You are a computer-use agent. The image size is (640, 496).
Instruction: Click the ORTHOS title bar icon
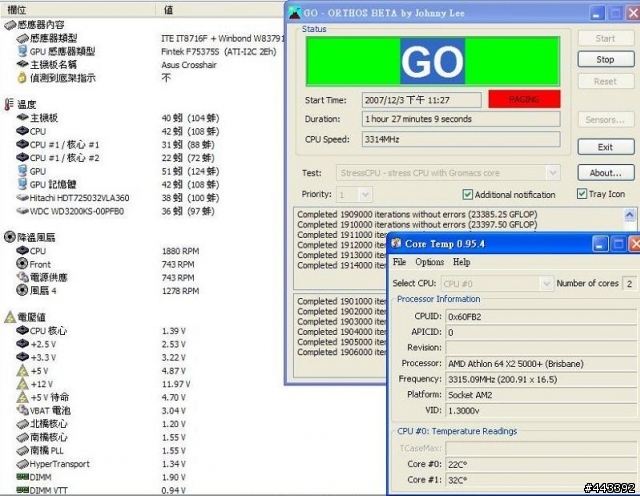(294, 13)
